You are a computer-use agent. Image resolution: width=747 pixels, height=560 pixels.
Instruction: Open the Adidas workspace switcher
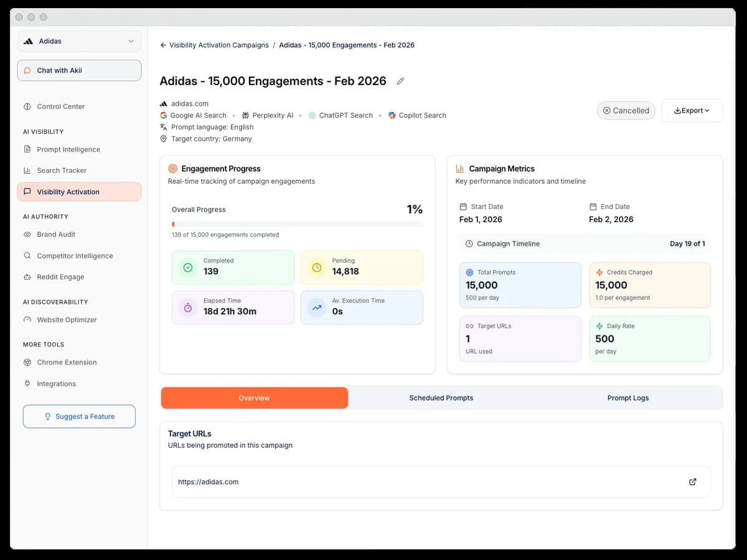tap(79, 40)
